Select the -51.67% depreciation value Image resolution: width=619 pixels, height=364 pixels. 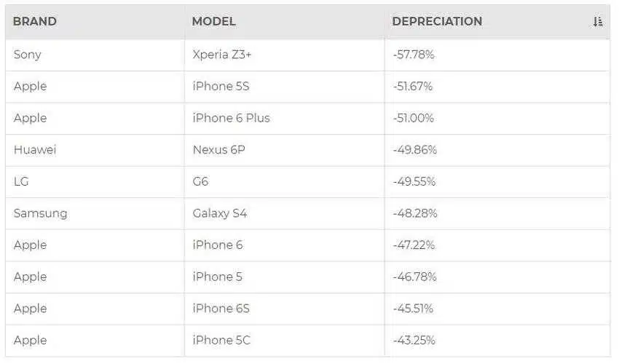click(x=412, y=86)
